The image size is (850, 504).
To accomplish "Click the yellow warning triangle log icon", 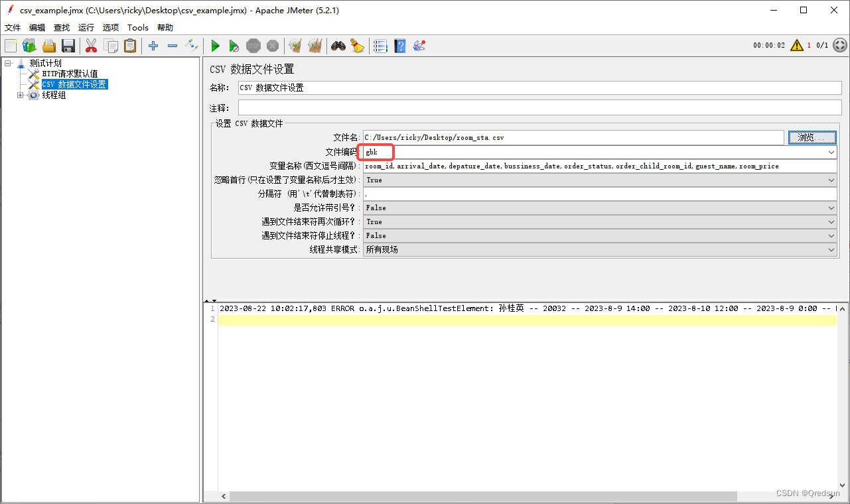I will pyautogui.click(x=797, y=45).
